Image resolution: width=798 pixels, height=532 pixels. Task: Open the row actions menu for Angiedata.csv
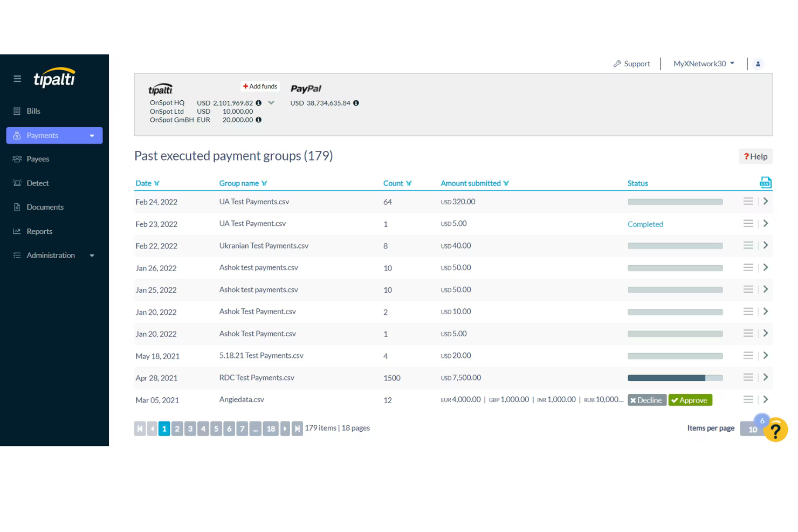[x=748, y=399]
